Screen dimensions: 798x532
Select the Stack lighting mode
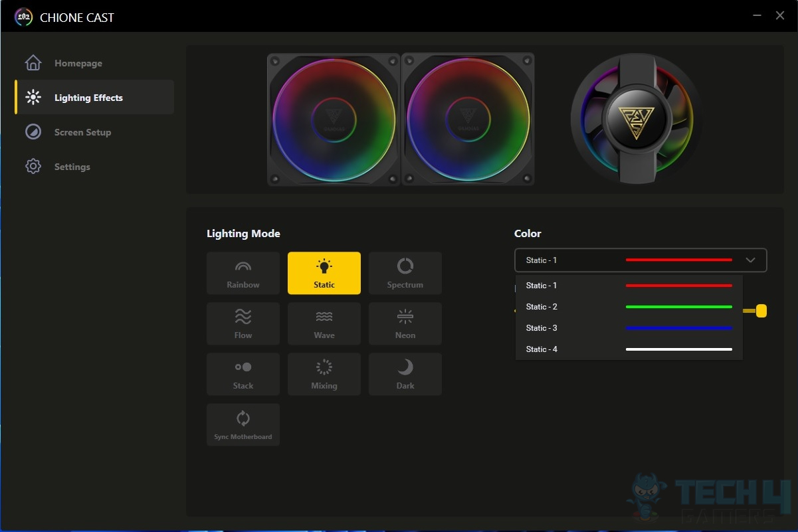pyautogui.click(x=243, y=374)
